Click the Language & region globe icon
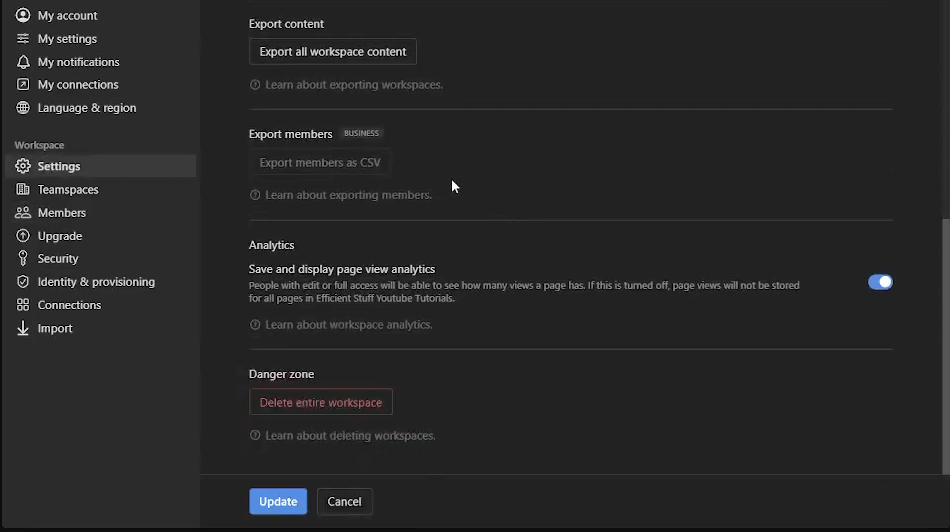 click(22, 108)
